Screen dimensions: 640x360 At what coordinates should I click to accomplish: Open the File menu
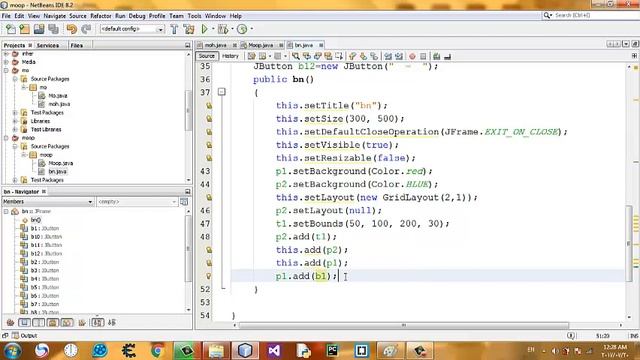(x=6, y=16)
